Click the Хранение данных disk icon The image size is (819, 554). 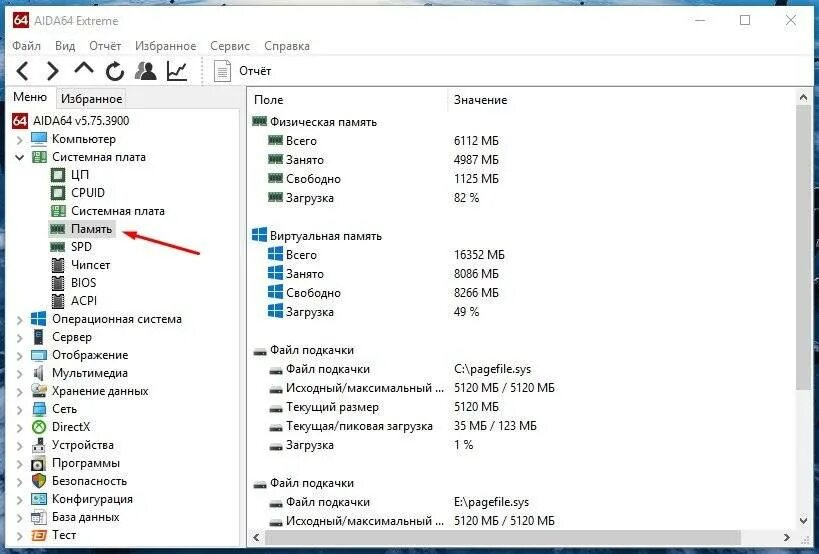pos(39,391)
